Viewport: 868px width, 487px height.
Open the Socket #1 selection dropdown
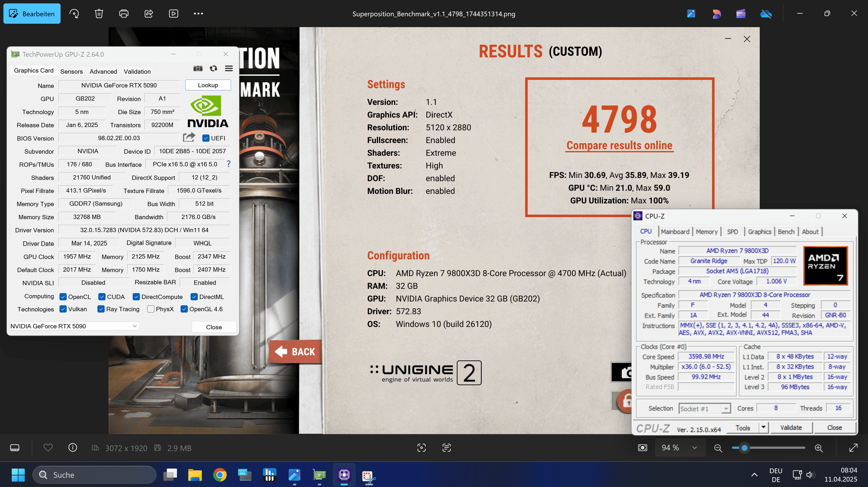(x=726, y=409)
